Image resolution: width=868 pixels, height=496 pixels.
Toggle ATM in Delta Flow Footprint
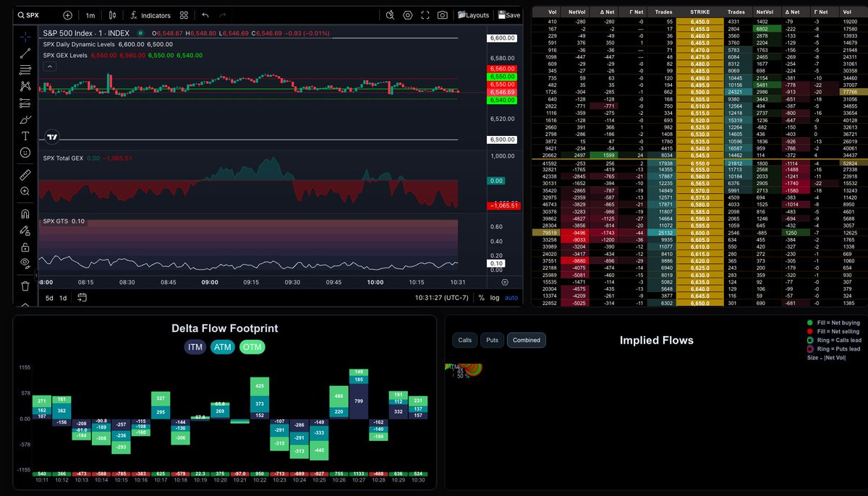[x=222, y=347]
